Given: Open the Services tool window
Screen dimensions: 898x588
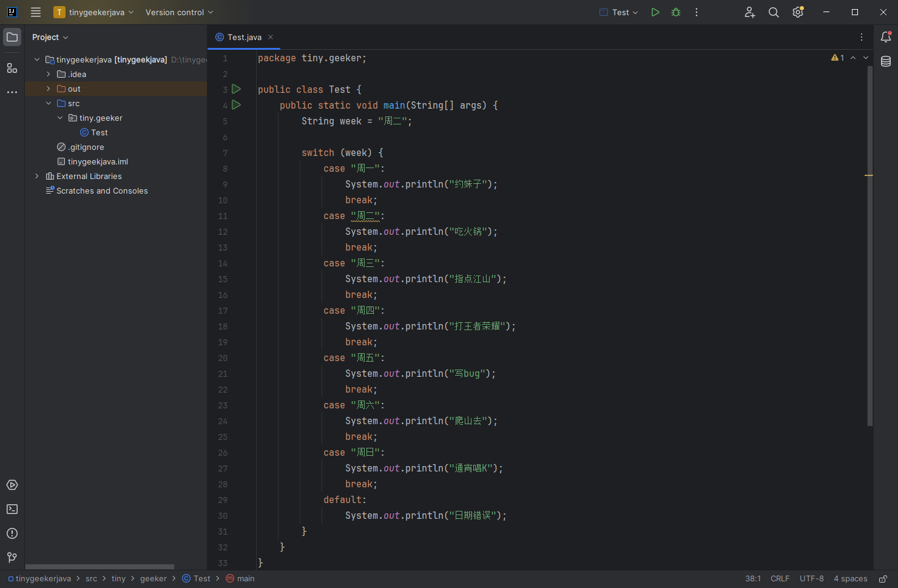Looking at the screenshot, I should pos(12,485).
